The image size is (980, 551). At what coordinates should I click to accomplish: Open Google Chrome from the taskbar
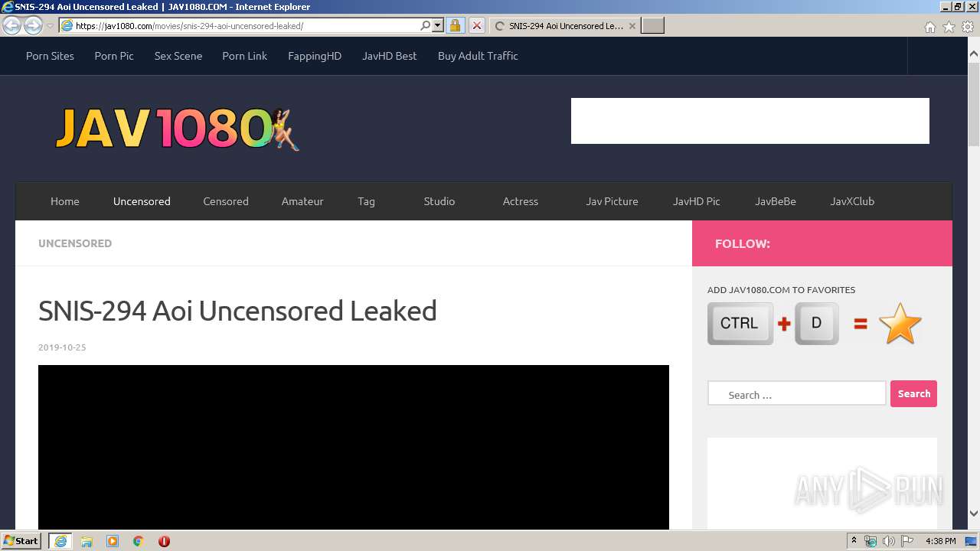[139, 541]
